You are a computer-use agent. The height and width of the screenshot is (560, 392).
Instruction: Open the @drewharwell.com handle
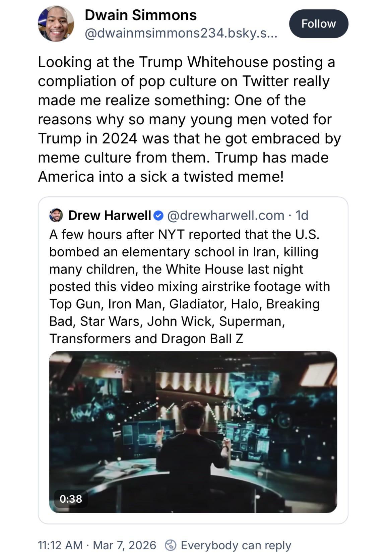pyautogui.click(x=225, y=215)
